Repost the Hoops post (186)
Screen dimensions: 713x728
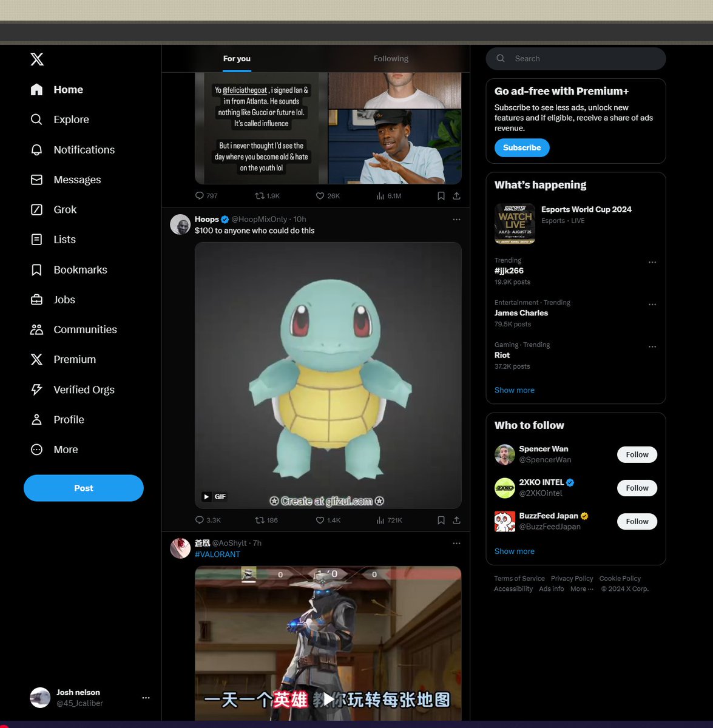tap(266, 520)
